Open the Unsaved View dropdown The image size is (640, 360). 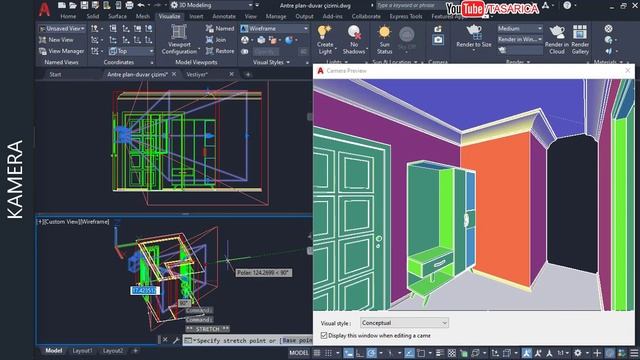point(62,29)
